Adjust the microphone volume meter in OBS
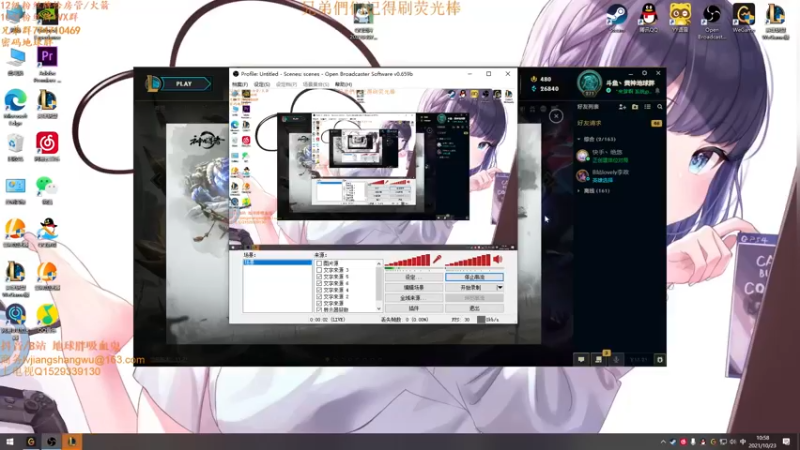 [x=408, y=261]
